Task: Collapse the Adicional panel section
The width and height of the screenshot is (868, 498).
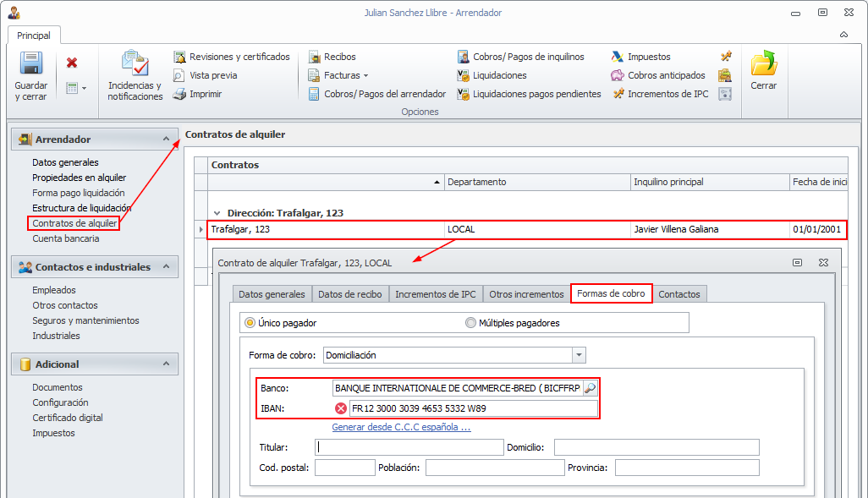Action: [x=166, y=364]
